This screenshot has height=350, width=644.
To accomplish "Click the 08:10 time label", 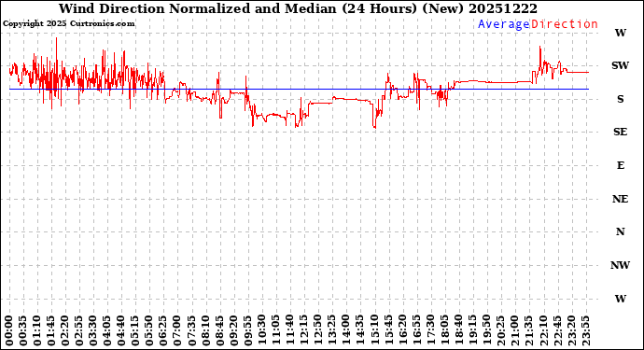I will click(x=205, y=331).
